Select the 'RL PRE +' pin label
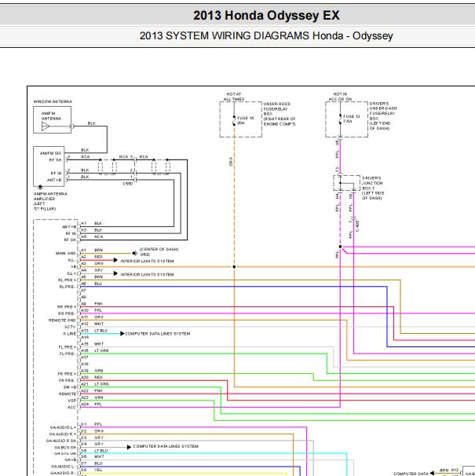 pos(67,280)
